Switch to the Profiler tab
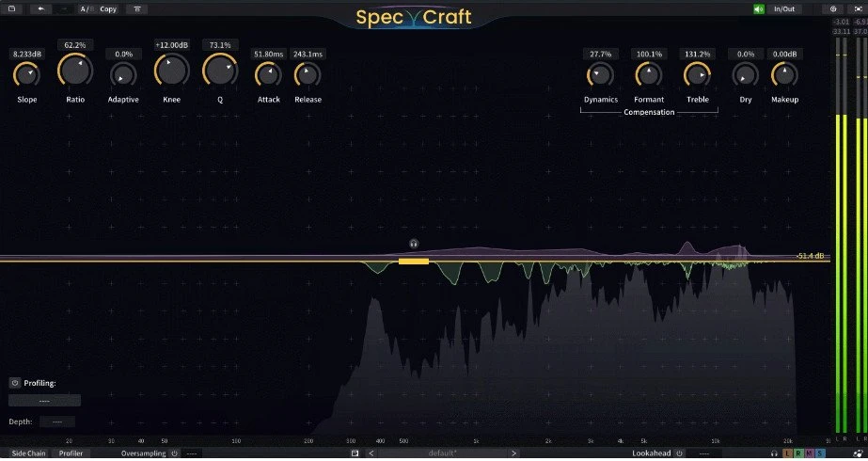 click(71, 453)
